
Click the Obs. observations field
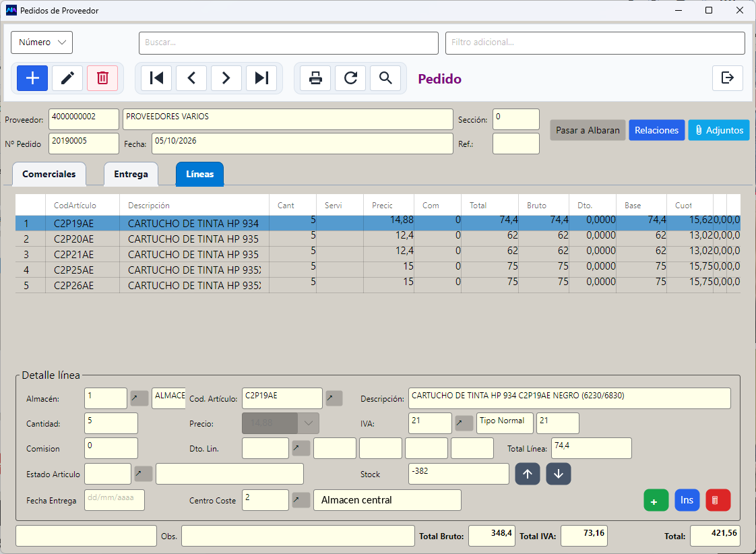point(298,536)
